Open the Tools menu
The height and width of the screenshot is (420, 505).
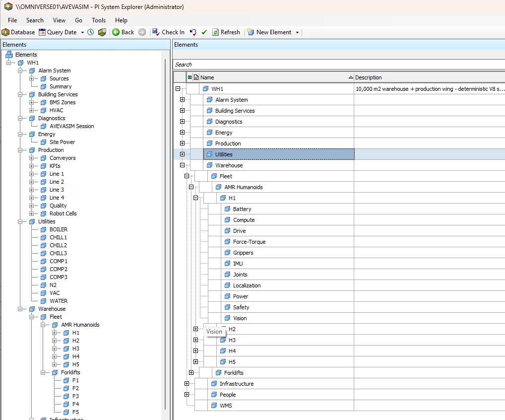[99, 20]
